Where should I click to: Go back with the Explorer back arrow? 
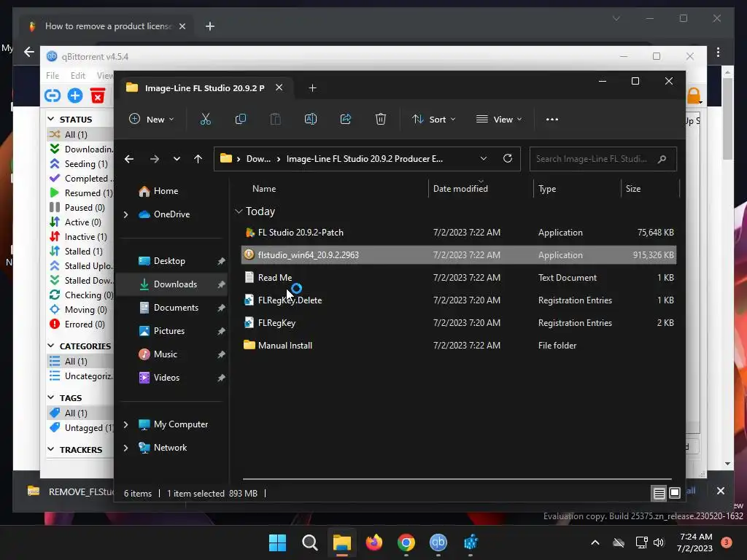tap(129, 159)
